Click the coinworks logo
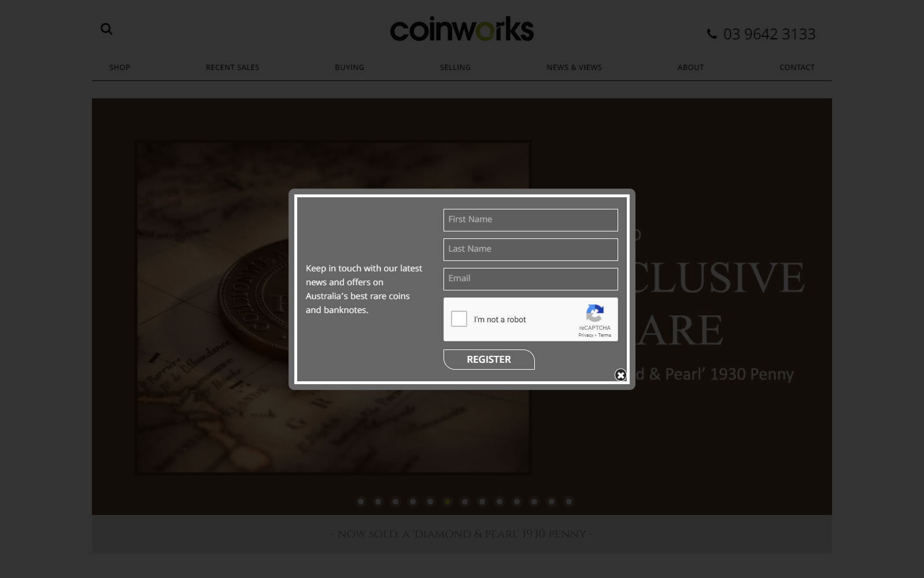 point(462,30)
